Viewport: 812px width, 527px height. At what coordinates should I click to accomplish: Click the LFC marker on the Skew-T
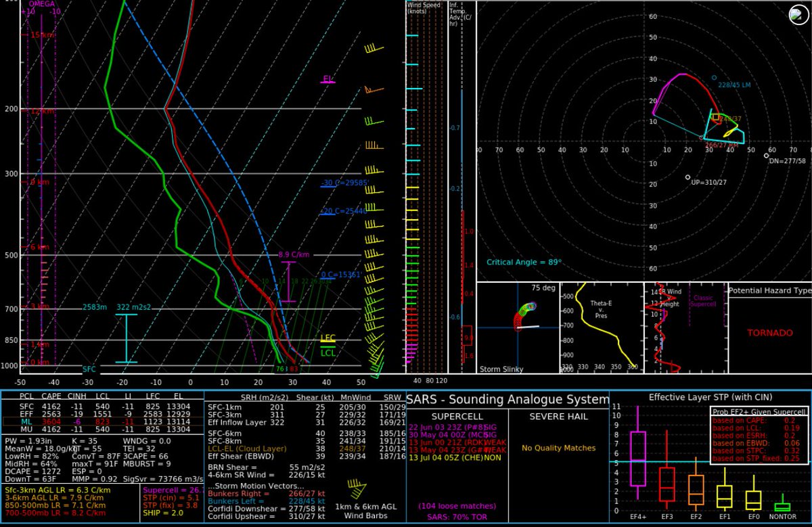[x=328, y=338]
